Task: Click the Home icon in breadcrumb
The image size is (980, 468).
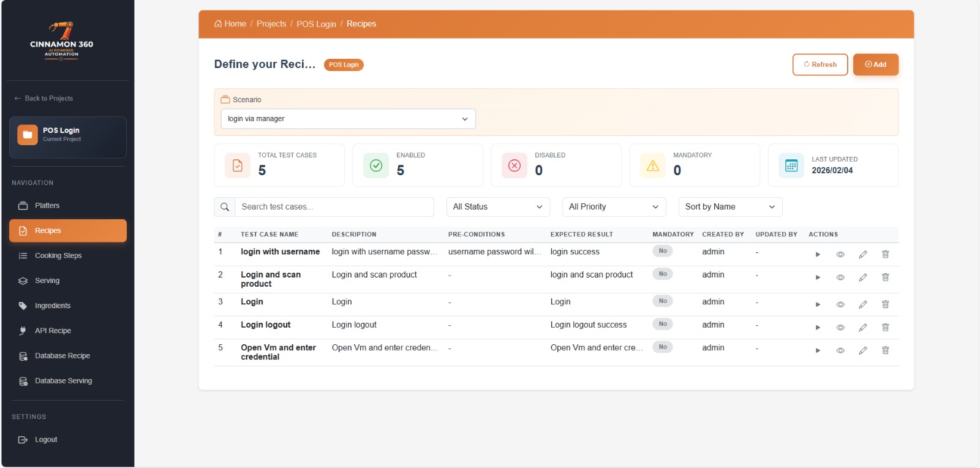Action: (218, 24)
